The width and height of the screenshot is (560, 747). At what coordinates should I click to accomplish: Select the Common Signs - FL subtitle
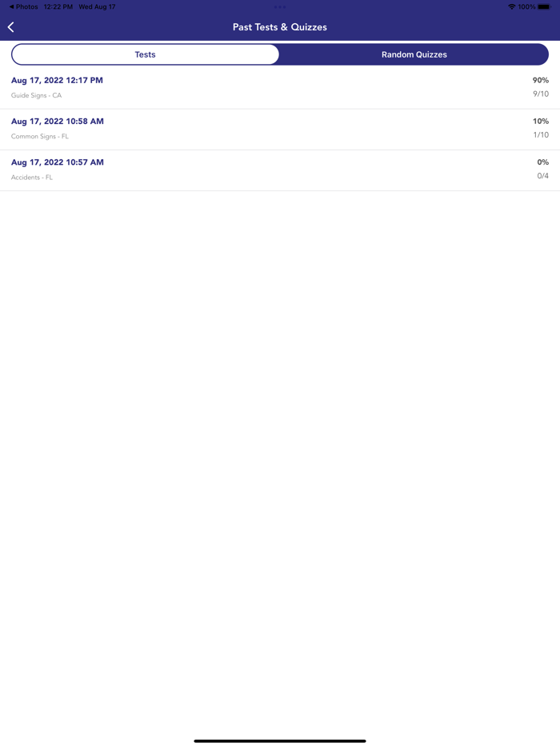tap(40, 136)
